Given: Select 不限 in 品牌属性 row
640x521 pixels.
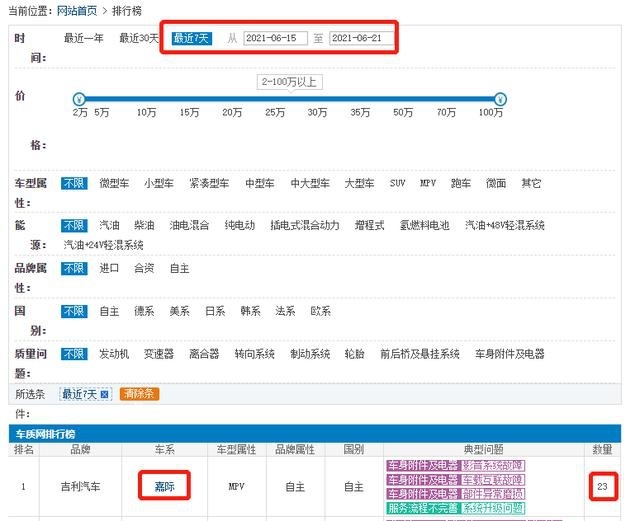Looking at the screenshot, I should [74, 269].
